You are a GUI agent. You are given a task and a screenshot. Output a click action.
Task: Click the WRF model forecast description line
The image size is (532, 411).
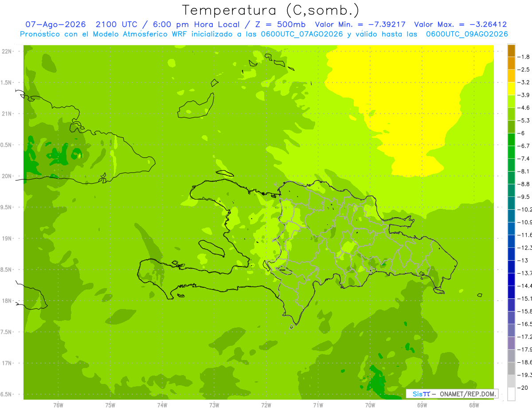coord(264,34)
